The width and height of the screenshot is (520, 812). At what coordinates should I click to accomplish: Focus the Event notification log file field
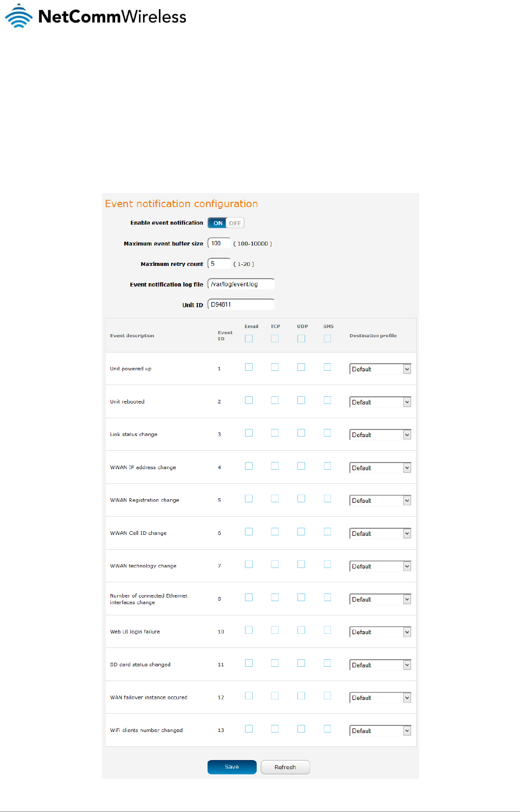click(241, 284)
